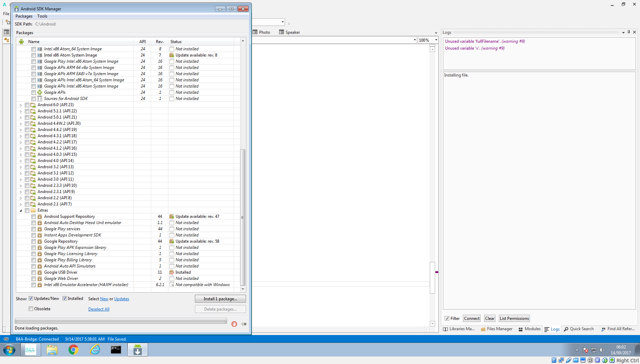Check the Android Support Repository package

pyautogui.click(x=33, y=216)
